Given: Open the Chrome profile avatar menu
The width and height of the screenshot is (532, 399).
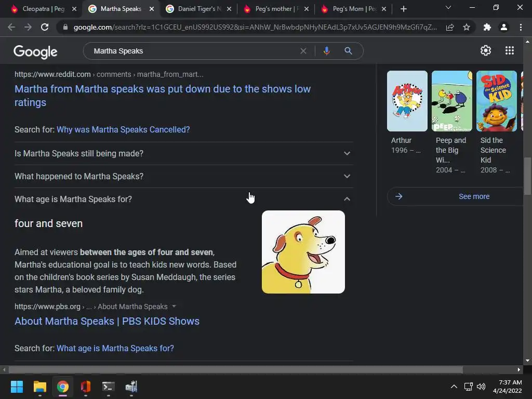Looking at the screenshot, I should (504, 27).
